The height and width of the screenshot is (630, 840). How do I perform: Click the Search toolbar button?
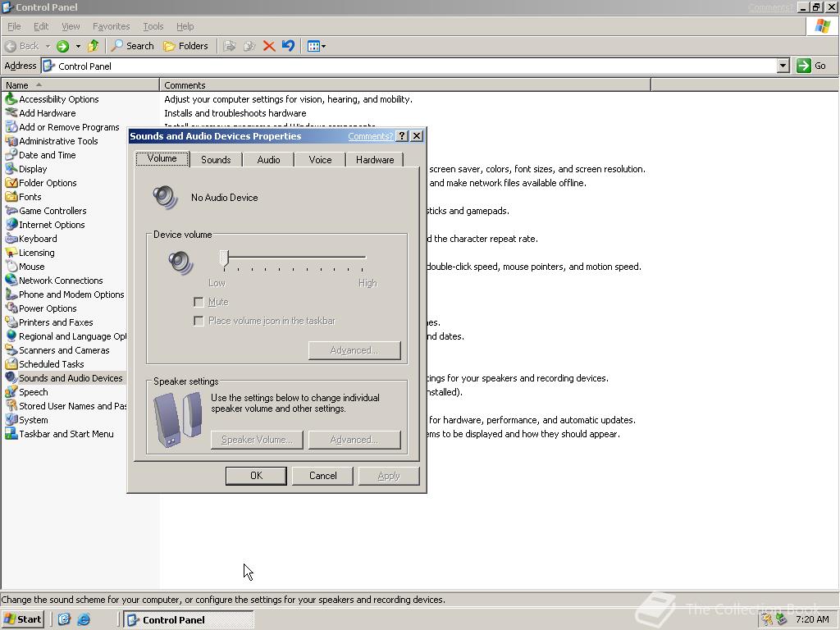pos(132,46)
